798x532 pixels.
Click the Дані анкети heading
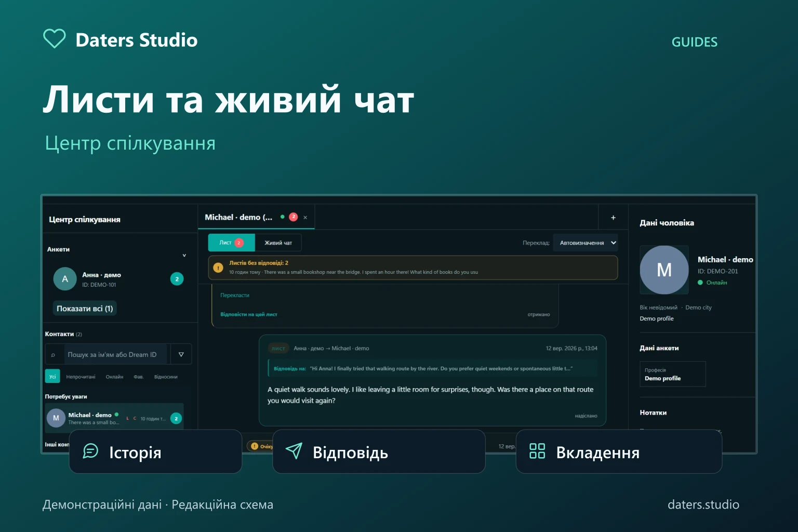(659, 348)
